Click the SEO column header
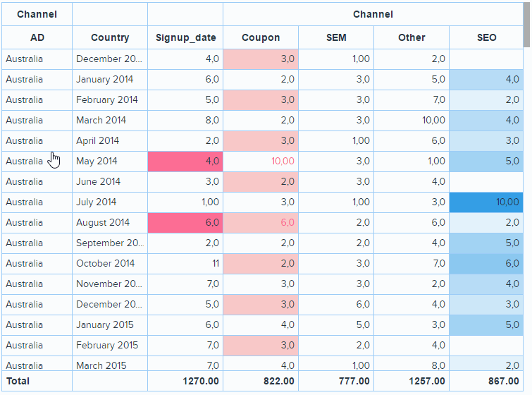532x395 pixels. click(486, 37)
